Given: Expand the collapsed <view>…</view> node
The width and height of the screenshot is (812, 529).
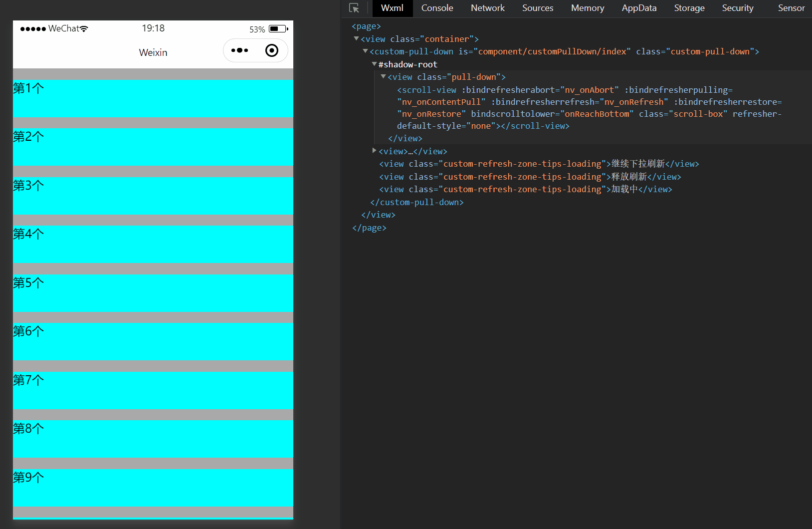Looking at the screenshot, I should coord(374,150).
